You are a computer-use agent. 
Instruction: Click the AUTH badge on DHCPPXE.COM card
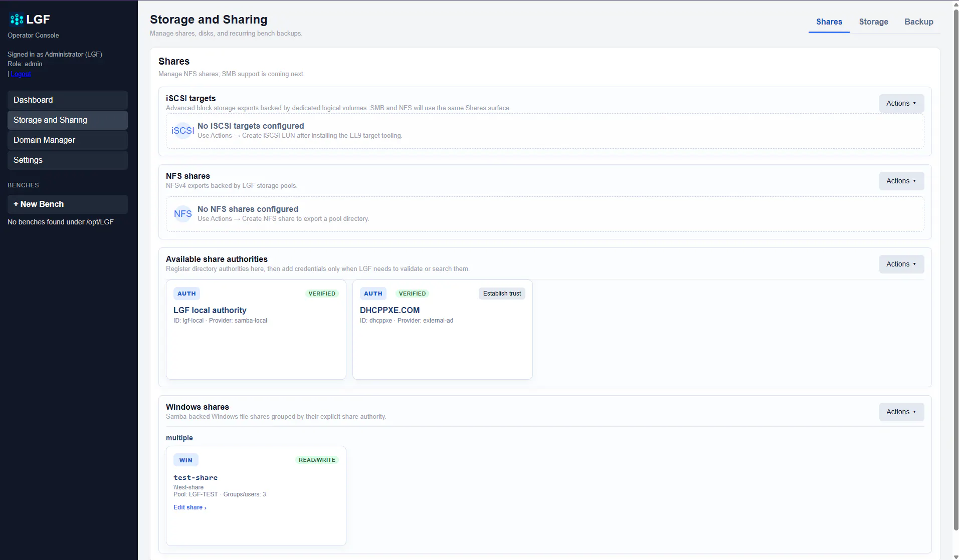coord(373,294)
